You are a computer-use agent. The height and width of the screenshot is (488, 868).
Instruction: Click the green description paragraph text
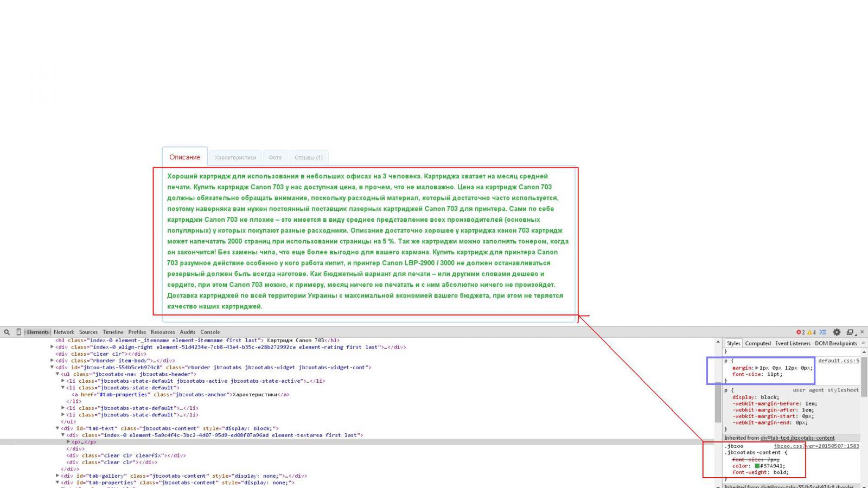[368, 241]
